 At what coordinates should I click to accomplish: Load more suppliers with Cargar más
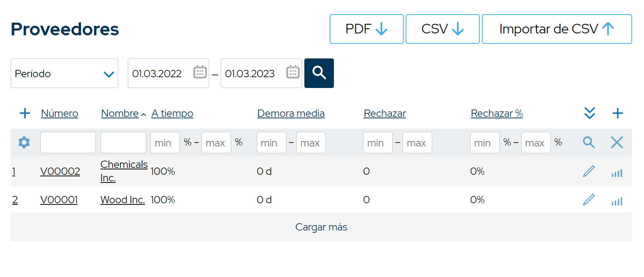[321, 227]
